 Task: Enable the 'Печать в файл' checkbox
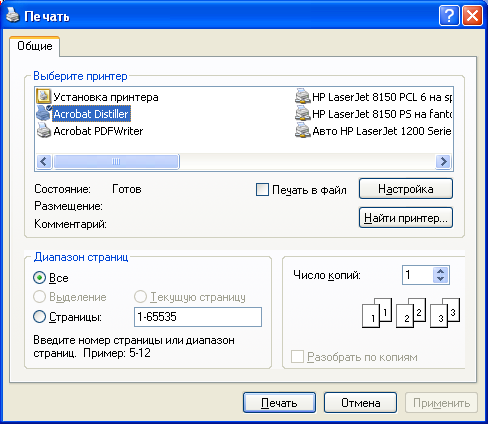[x=262, y=190]
